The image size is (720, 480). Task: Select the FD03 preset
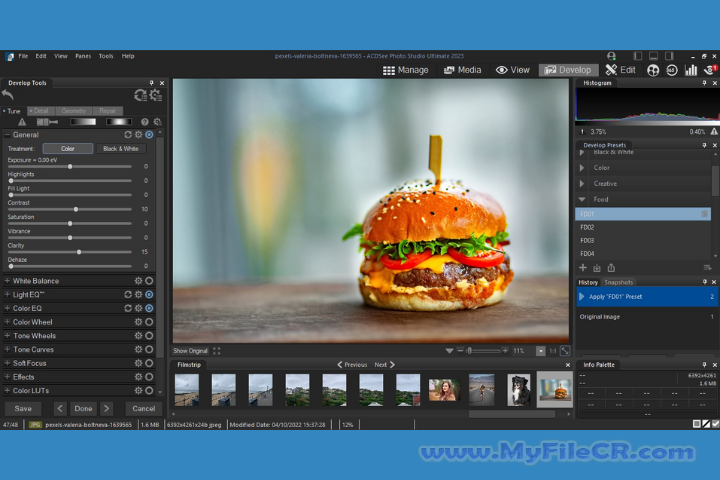click(643, 240)
